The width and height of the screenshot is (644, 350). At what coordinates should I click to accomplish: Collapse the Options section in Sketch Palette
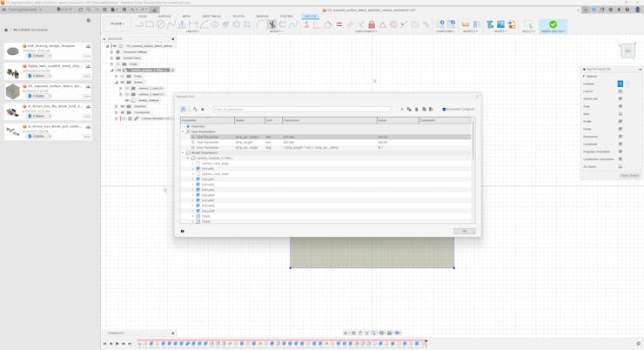point(584,77)
